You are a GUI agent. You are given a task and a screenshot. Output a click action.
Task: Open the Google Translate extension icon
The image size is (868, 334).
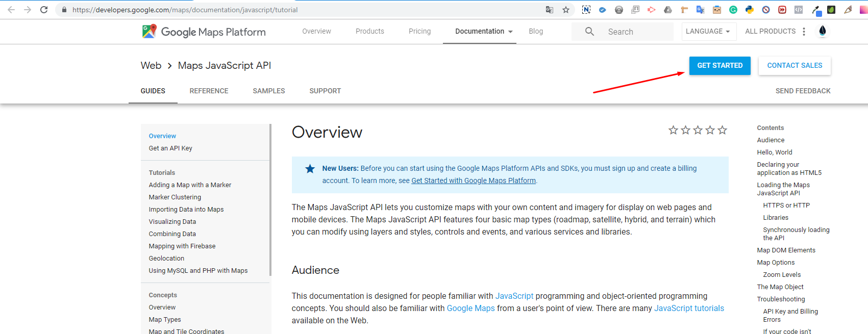point(701,10)
